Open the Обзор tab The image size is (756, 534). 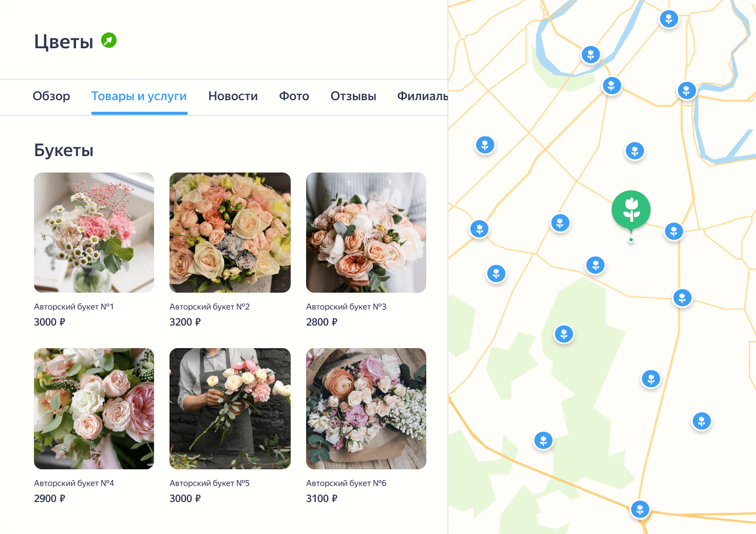[51, 96]
